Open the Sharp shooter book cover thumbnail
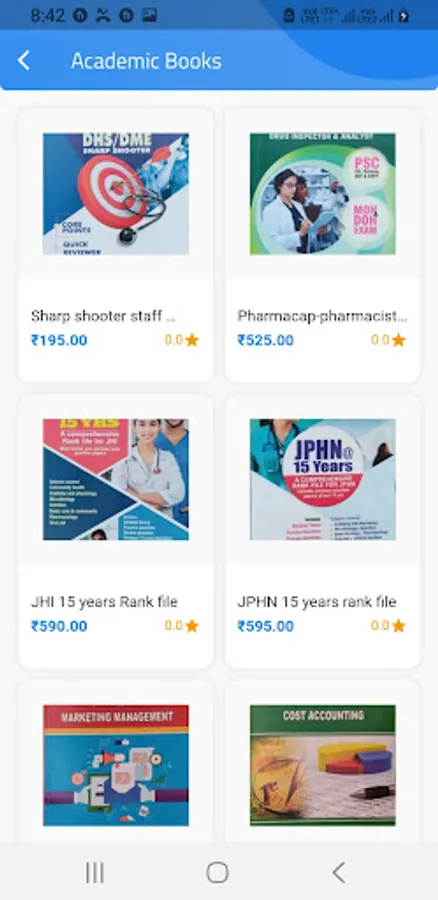The width and height of the screenshot is (438, 900). 116,194
